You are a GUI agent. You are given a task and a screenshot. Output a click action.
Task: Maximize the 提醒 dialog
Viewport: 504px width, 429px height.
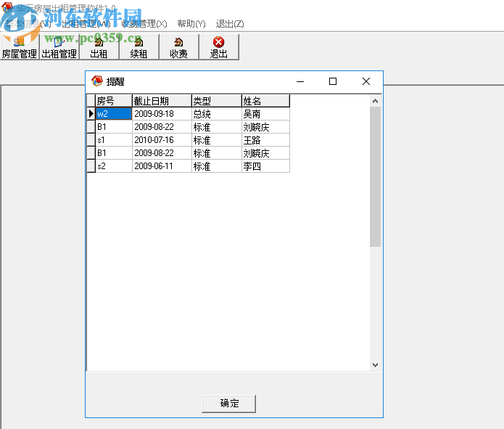333,81
